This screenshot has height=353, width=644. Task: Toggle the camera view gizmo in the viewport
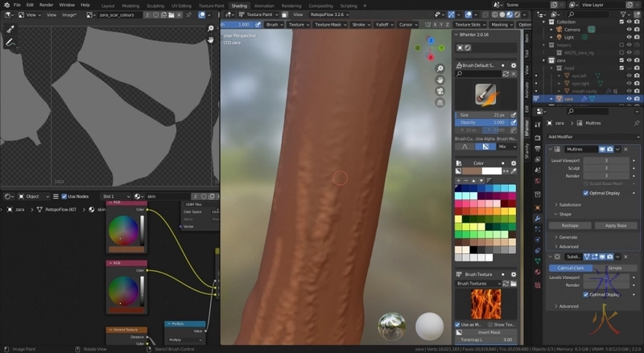[440, 91]
